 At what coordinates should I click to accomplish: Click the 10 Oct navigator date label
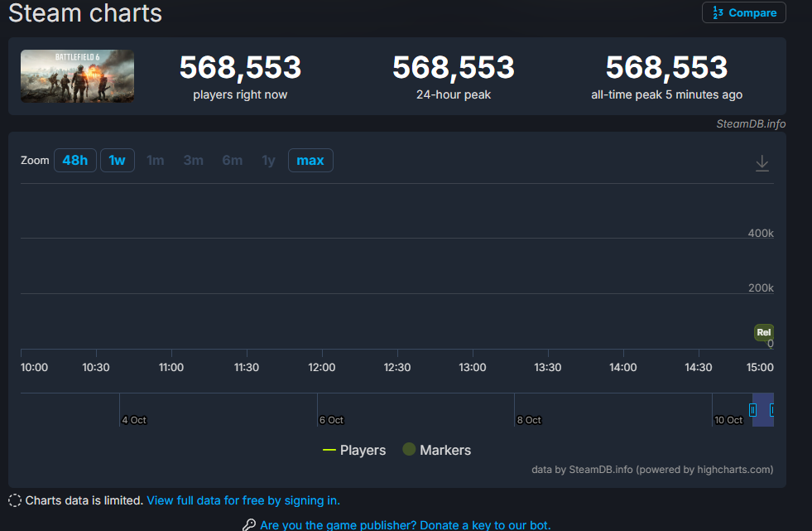(728, 420)
